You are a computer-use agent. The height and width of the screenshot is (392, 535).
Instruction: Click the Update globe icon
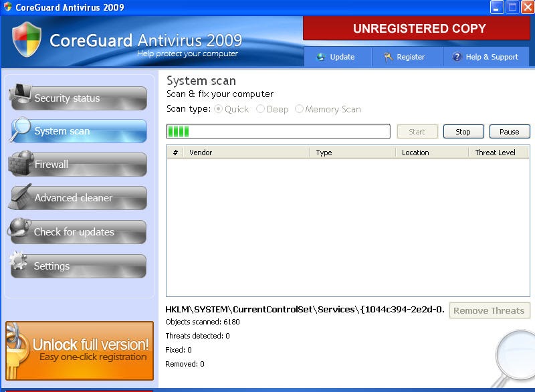321,57
